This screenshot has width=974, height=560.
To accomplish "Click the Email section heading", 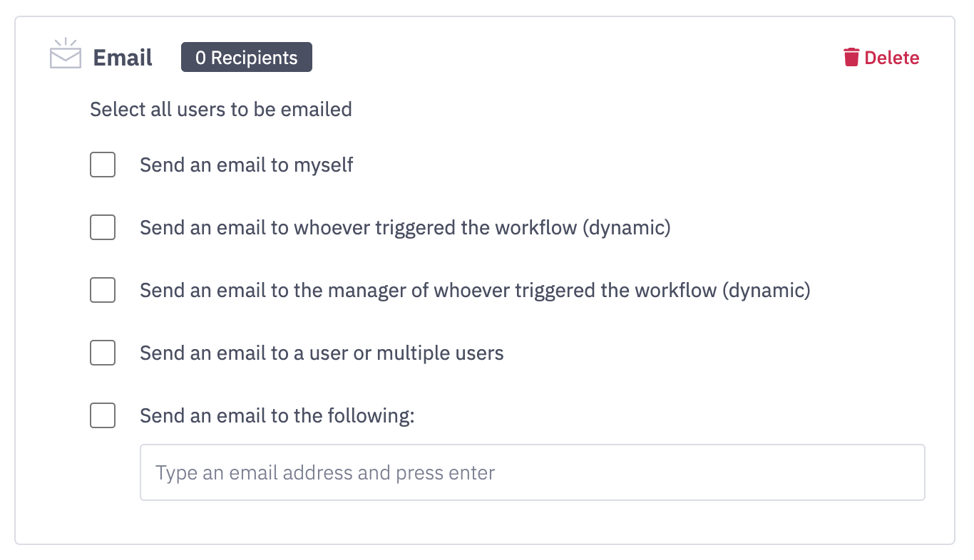I will point(123,58).
